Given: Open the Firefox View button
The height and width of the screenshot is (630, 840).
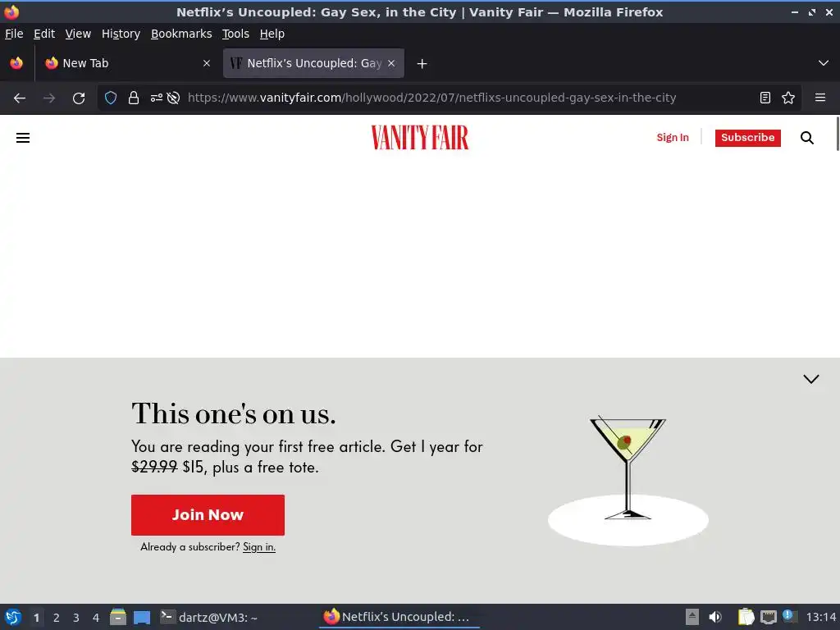Looking at the screenshot, I should 16,63.
